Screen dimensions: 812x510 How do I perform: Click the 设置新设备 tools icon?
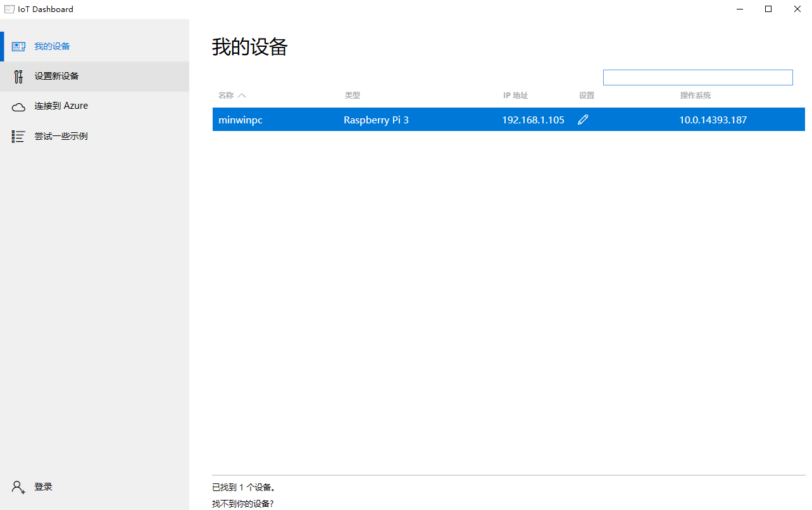18,77
